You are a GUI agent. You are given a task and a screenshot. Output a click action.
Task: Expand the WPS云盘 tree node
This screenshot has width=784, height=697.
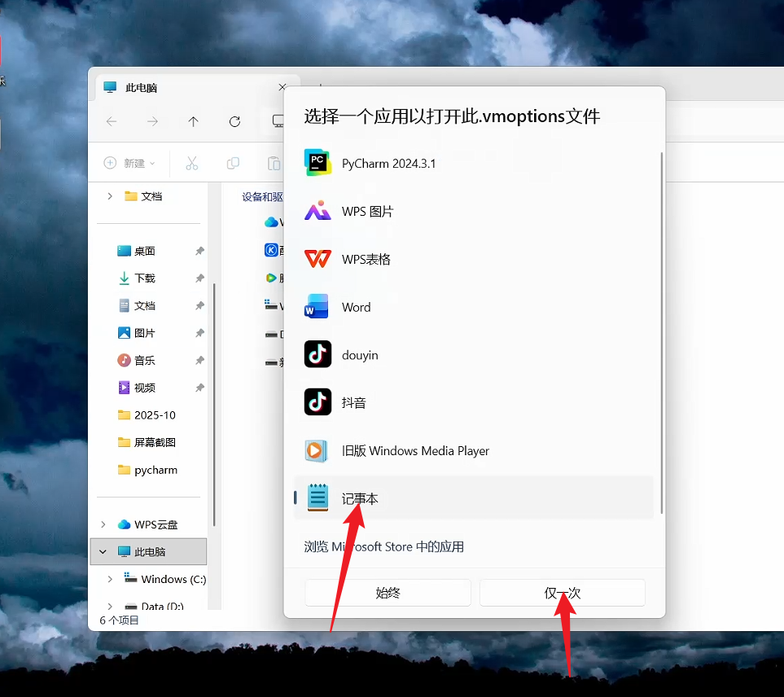tap(103, 524)
